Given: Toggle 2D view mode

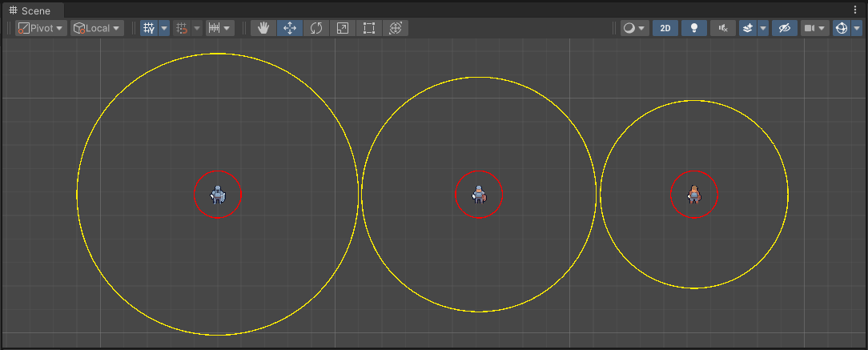Looking at the screenshot, I should pyautogui.click(x=665, y=28).
